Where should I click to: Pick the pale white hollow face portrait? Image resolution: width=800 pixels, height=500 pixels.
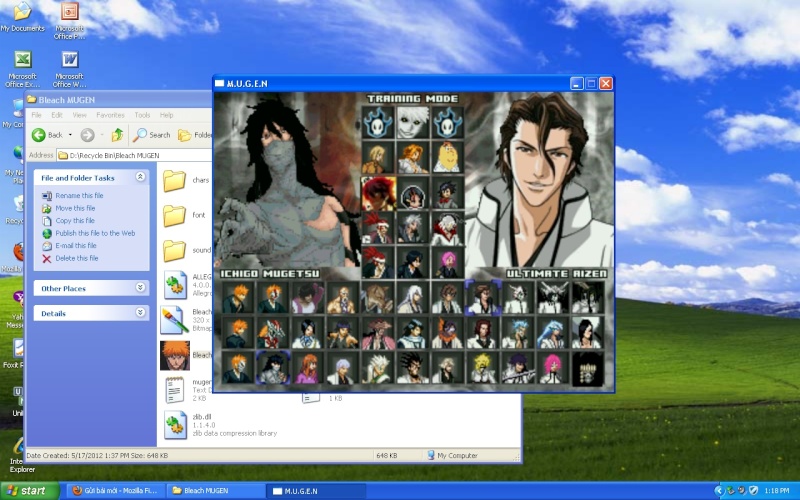413,122
